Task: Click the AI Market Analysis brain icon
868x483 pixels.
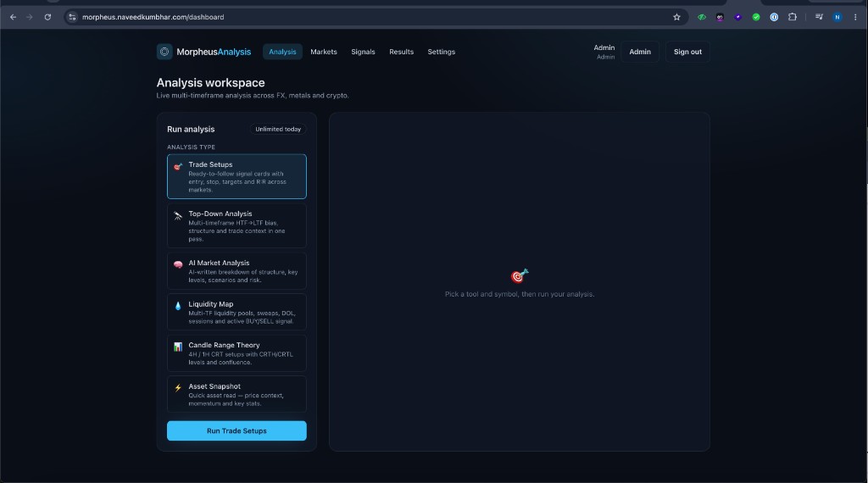Action: point(178,264)
